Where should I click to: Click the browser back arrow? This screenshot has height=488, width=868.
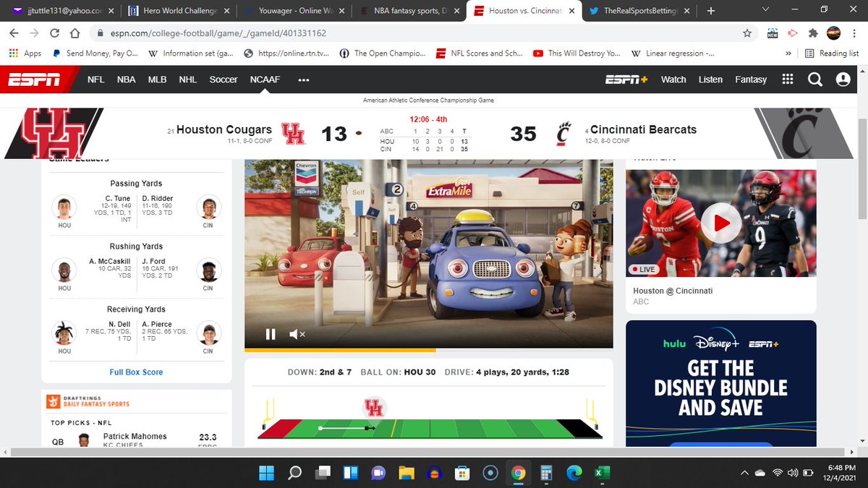(x=14, y=33)
